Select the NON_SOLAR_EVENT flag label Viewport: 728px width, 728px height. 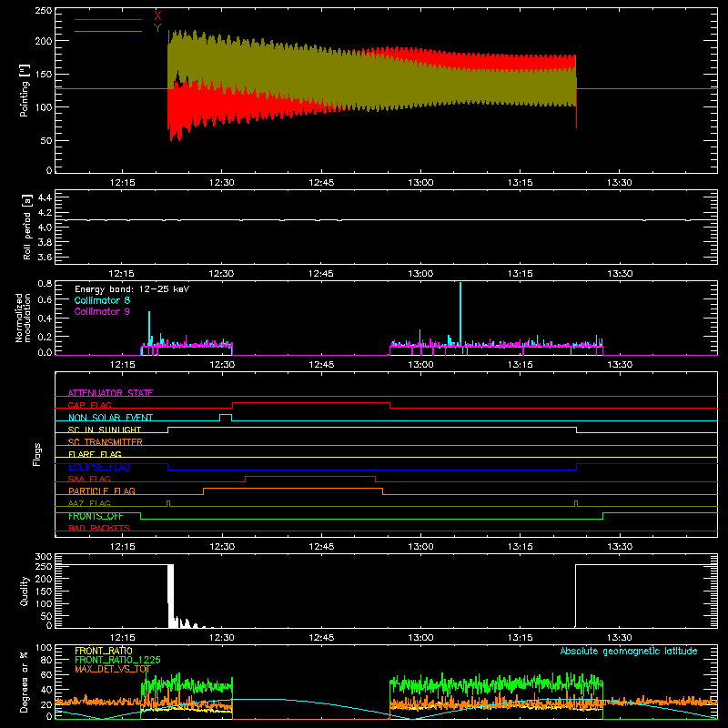(x=110, y=418)
